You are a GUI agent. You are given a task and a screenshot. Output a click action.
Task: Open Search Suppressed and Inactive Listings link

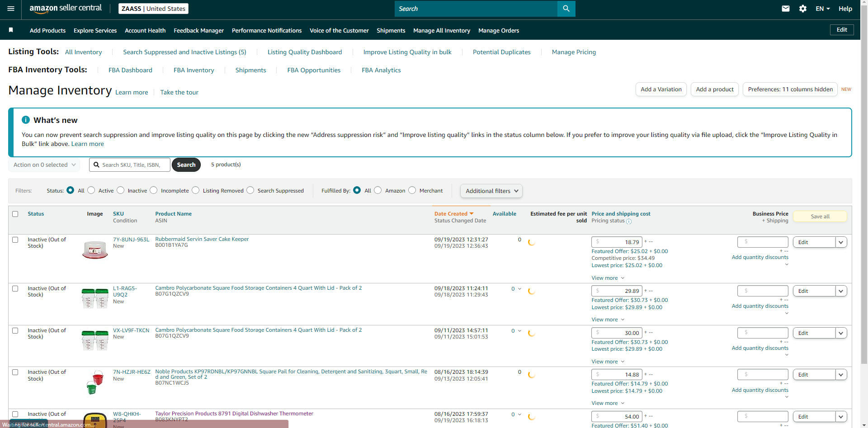184,52
